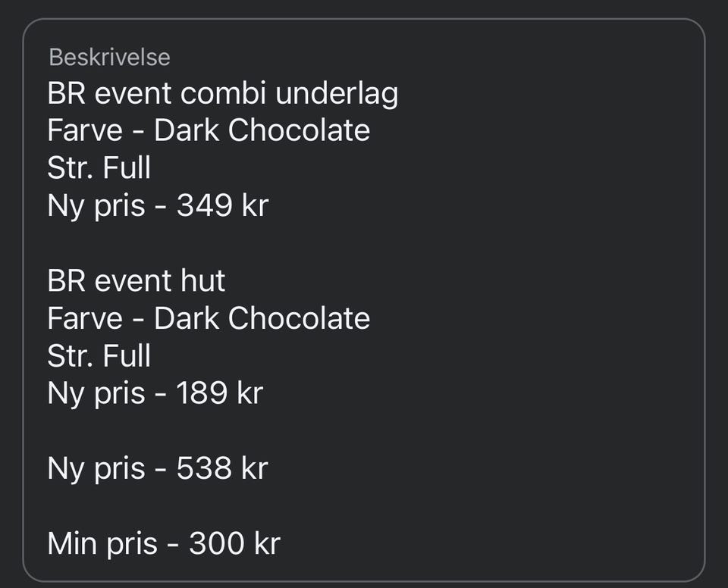Click the first "Str. Full" line
Image resolution: width=728 pixels, height=588 pixels.
point(99,167)
